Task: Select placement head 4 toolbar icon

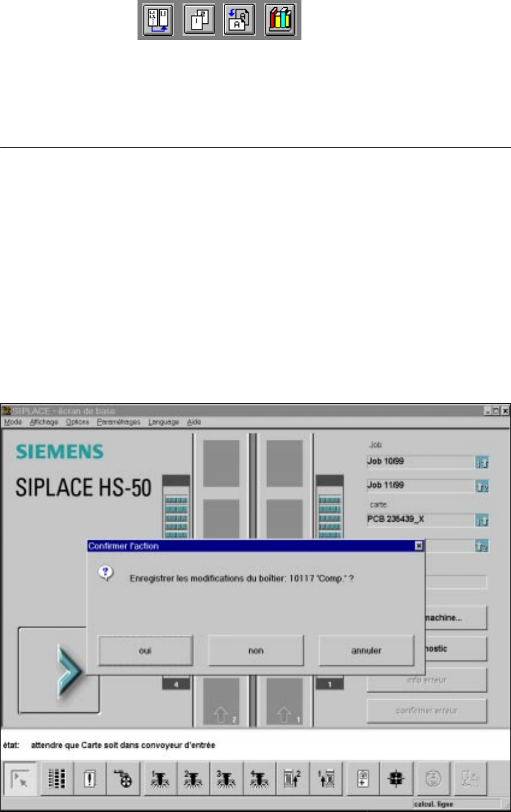Action: (x=258, y=778)
